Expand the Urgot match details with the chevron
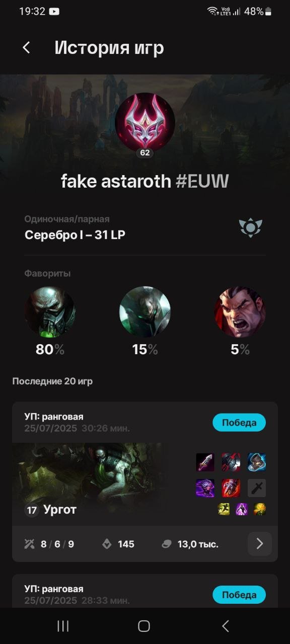The width and height of the screenshot is (290, 644). [260, 543]
